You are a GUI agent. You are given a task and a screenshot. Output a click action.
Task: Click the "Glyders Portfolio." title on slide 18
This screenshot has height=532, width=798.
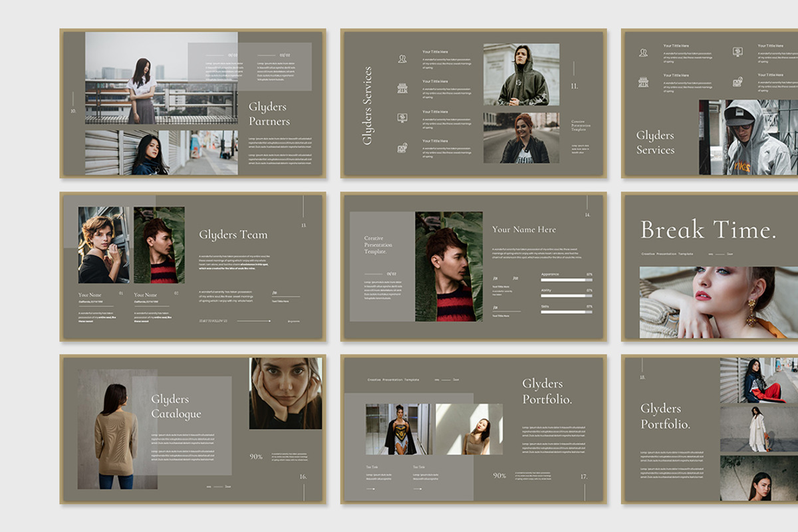coord(666,416)
